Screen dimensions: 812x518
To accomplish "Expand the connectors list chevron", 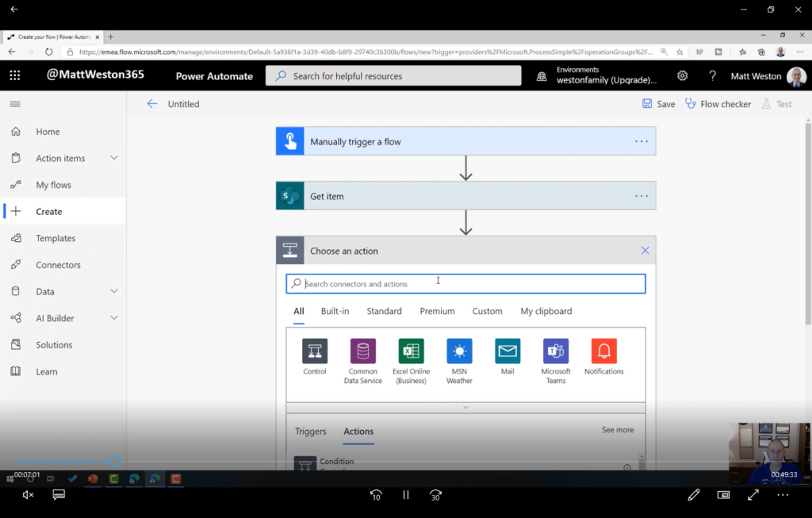I will [x=465, y=407].
